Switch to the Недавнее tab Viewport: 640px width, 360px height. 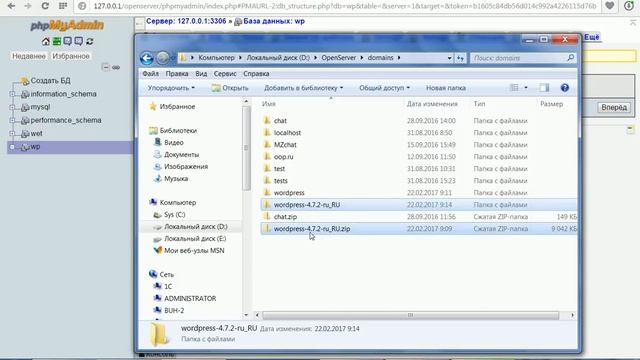point(29,56)
